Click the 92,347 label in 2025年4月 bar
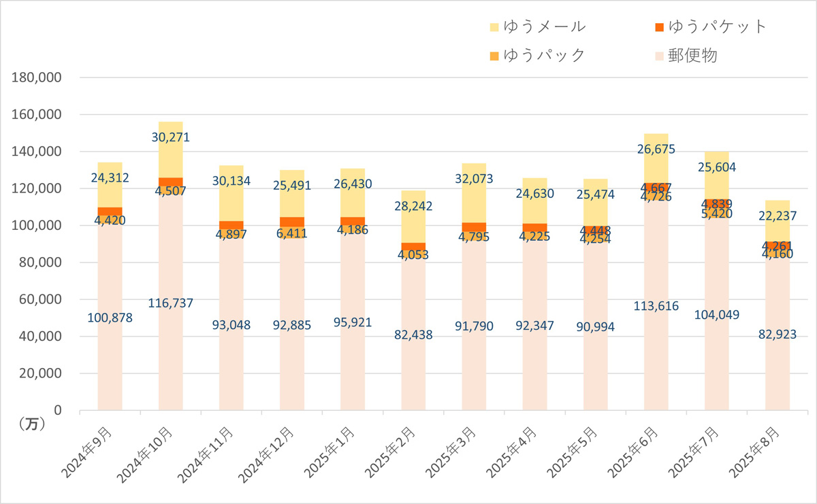Viewport: 817px width, 504px height. coord(535,326)
